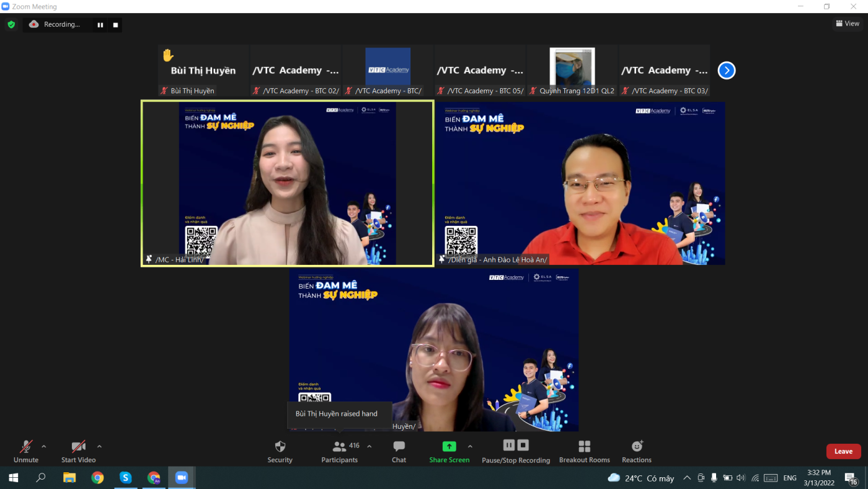Open the Reactions menu
The width and height of the screenshot is (868, 489).
(x=637, y=451)
